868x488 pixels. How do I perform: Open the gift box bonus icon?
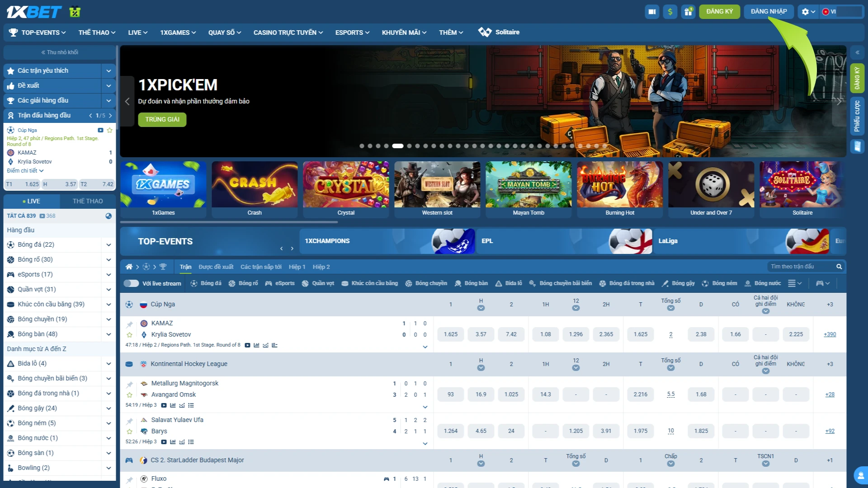point(688,12)
